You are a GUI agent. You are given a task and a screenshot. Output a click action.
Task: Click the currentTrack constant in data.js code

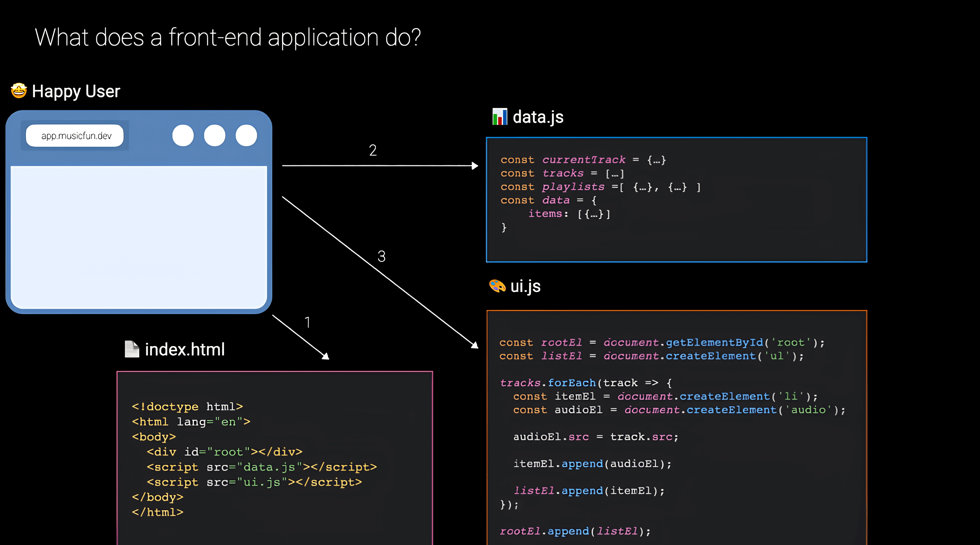(x=583, y=160)
